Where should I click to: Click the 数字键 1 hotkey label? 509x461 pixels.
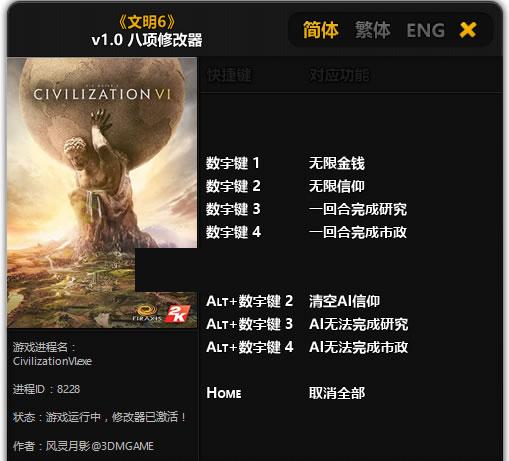233,163
